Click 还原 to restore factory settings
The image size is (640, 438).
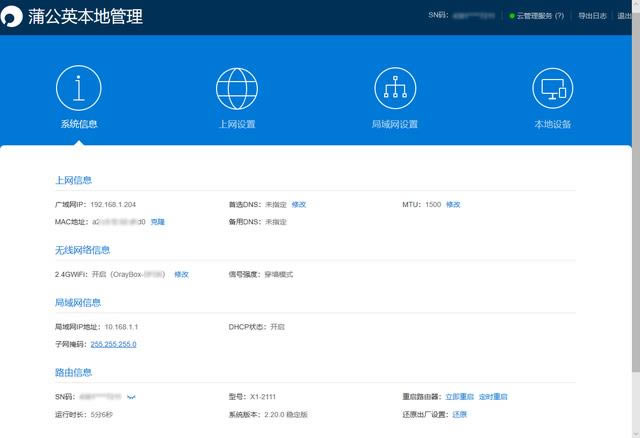tap(460, 414)
